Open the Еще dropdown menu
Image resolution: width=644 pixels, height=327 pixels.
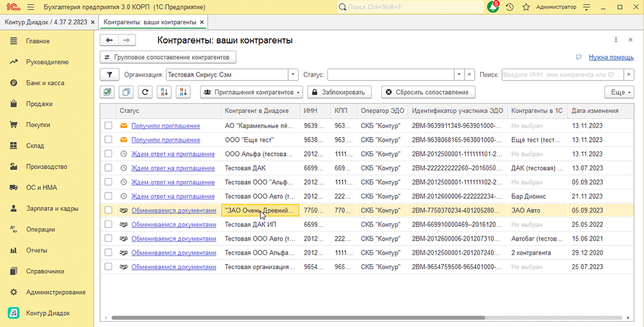pyautogui.click(x=619, y=92)
